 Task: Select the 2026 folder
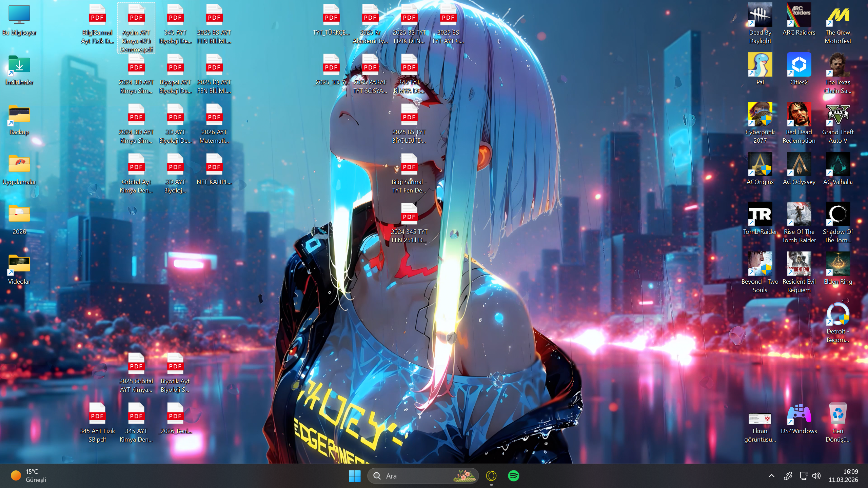pos(19,219)
